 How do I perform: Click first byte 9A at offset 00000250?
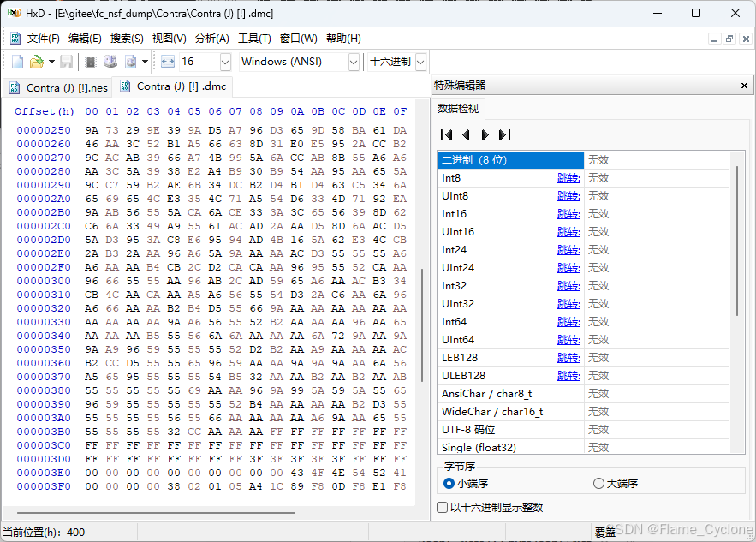pyautogui.click(x=92, y=130)
